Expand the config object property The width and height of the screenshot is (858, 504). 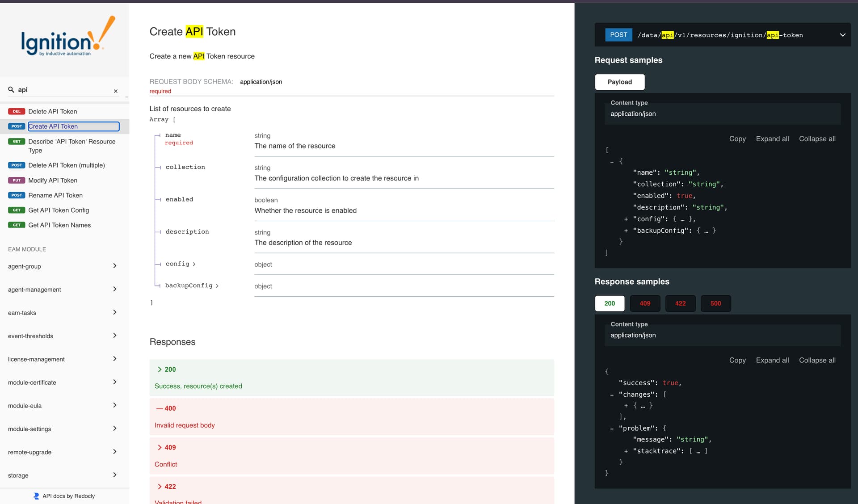click(181, 264)
